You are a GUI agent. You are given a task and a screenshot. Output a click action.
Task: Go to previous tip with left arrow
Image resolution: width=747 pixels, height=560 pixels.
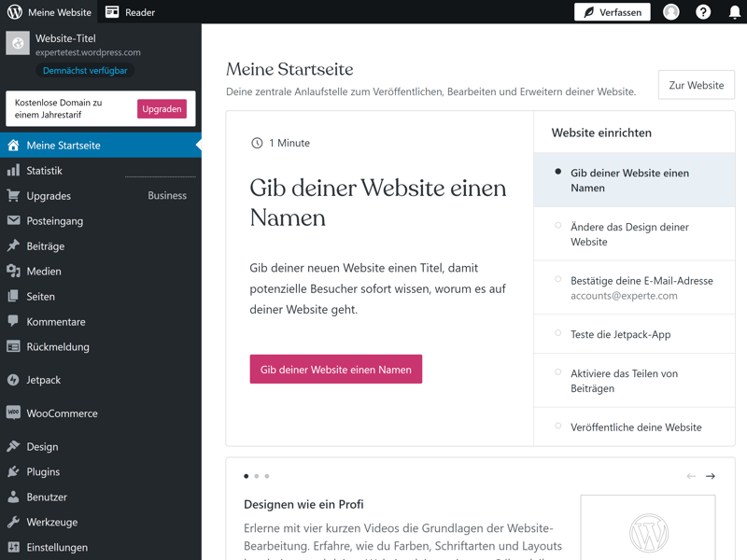point(691,476)
